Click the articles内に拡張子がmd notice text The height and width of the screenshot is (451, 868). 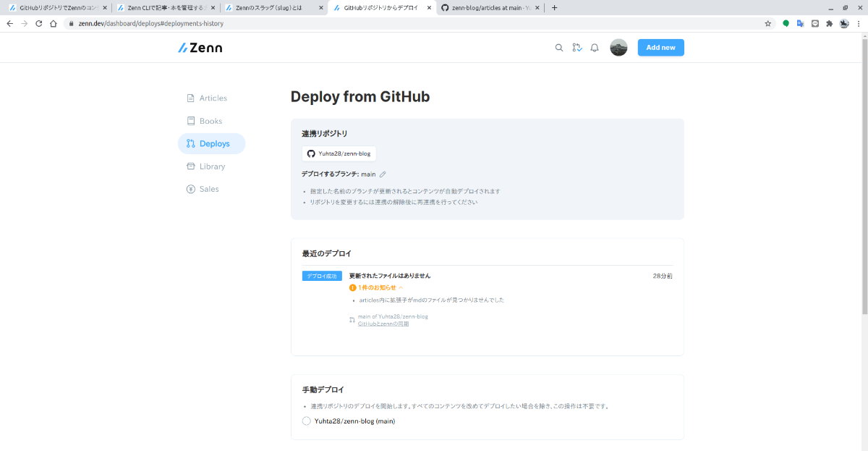pyautogui.click(x=431, y=300)
